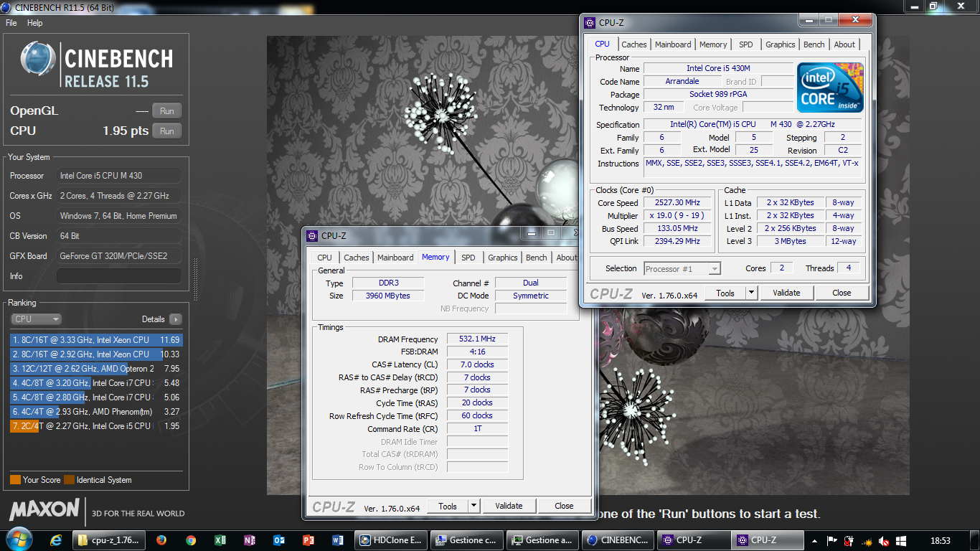Open Memory tab in CPU-Z CPU window
Screen dimensions: 980x551
(x=713, y=44)
